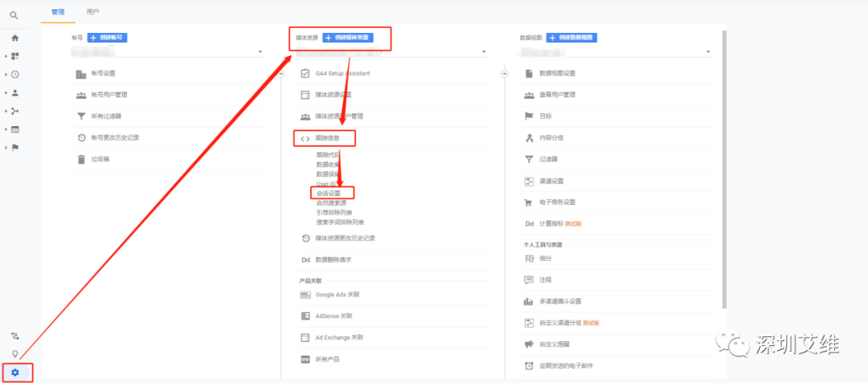Open the 渠道设置 link
Image resolution: width=868 pixels, height=383 pixels.
pos(551,181)
